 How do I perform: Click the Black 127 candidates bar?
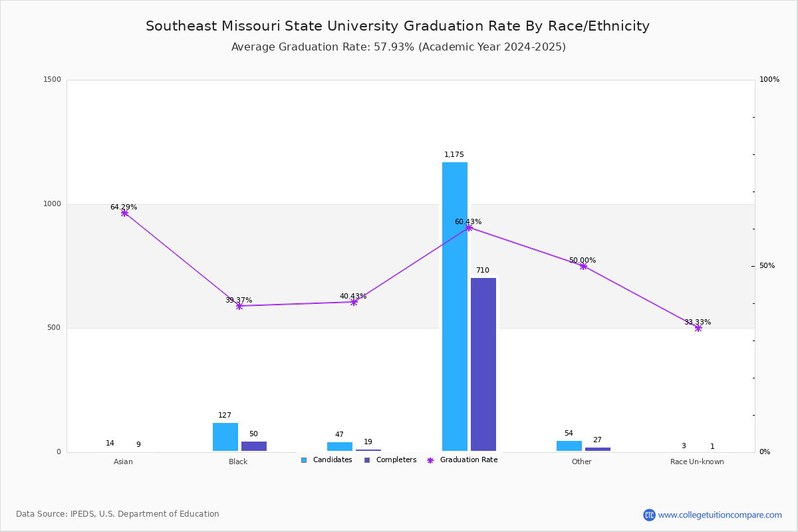(x=225, y=437)
